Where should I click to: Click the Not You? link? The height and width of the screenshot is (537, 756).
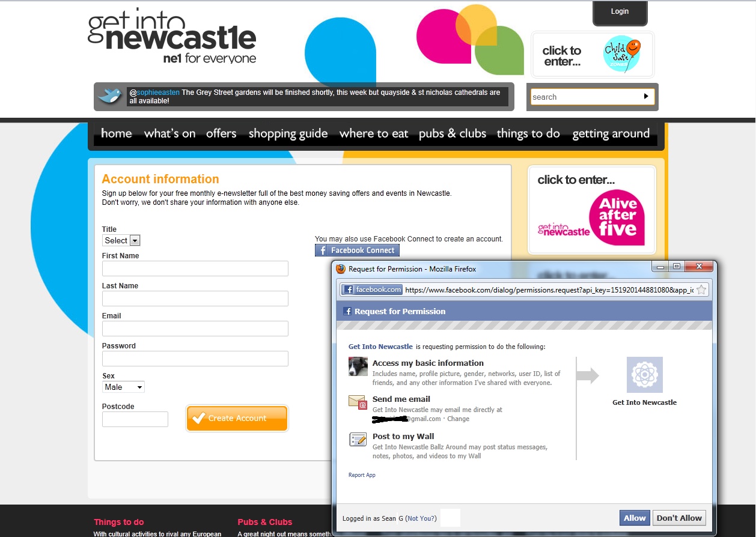421,518
